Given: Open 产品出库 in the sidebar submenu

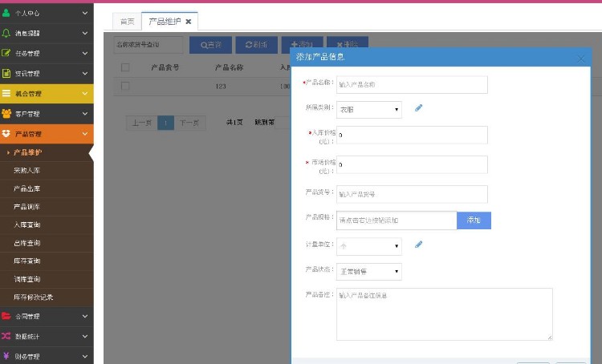Looking at the screenshot, I should (26, 188).
